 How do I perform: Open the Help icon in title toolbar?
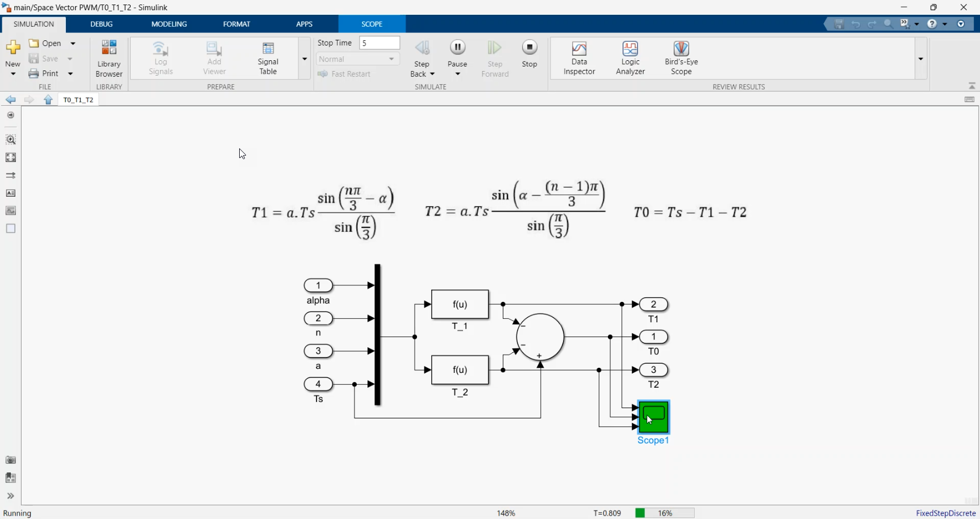coord(932,24)
